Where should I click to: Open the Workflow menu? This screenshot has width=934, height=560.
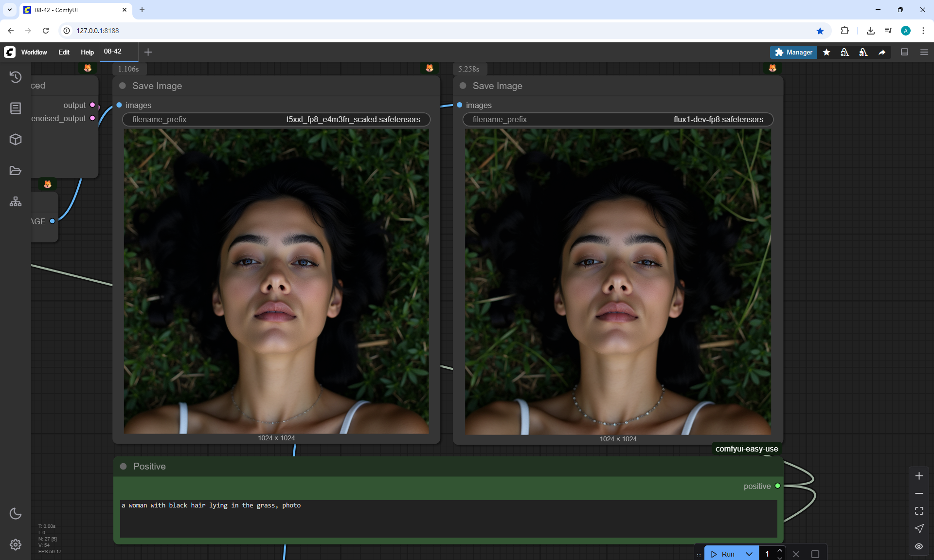[34, 52]
